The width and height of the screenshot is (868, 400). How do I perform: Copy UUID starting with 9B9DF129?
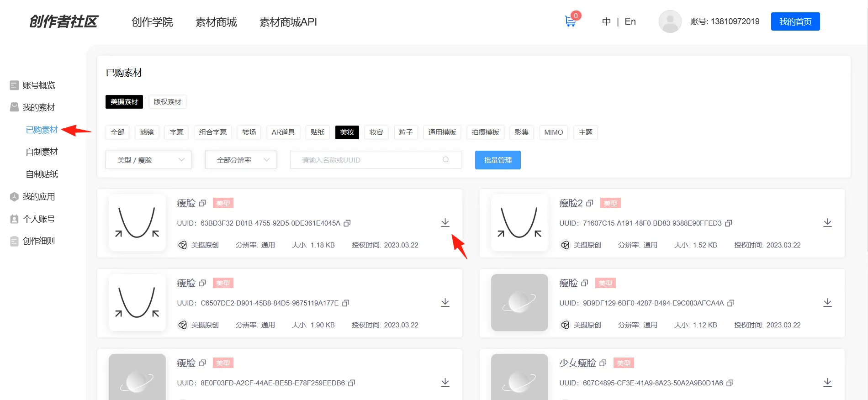click(x=731, y=303)
